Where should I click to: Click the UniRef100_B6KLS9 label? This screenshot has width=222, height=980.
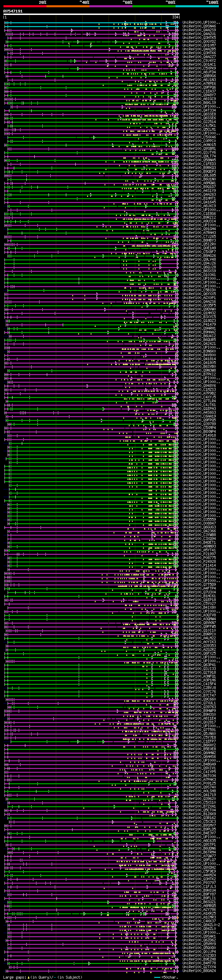[199, 103]
